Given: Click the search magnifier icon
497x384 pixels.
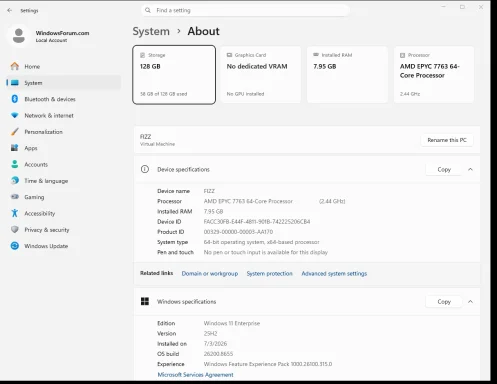Looking at the screenshot, I should [x=148, y=10].
